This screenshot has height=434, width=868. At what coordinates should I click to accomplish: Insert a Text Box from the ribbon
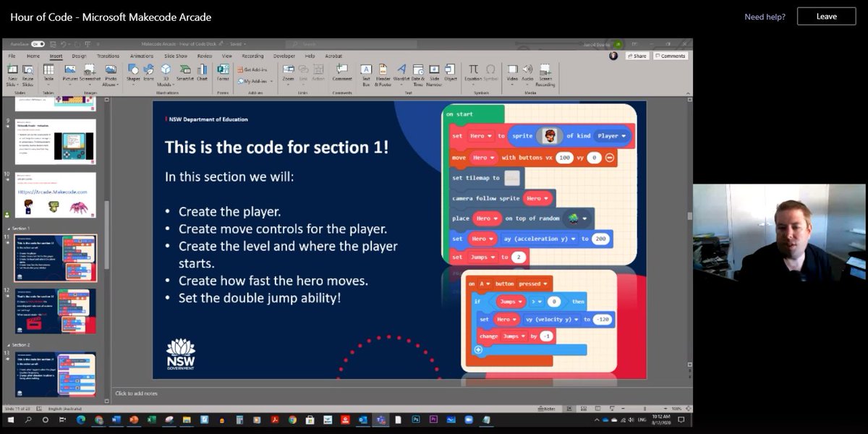click(x=366, y=72)
